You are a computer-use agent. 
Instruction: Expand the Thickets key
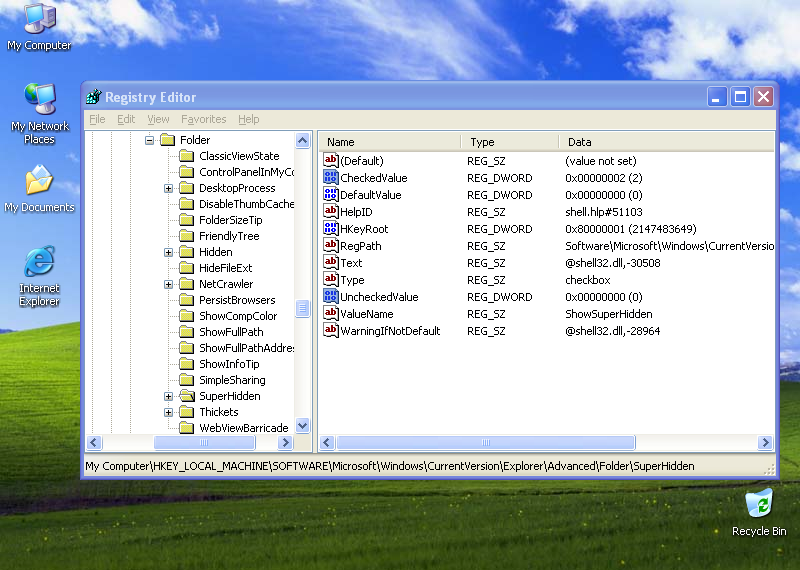tap(168, 412)
